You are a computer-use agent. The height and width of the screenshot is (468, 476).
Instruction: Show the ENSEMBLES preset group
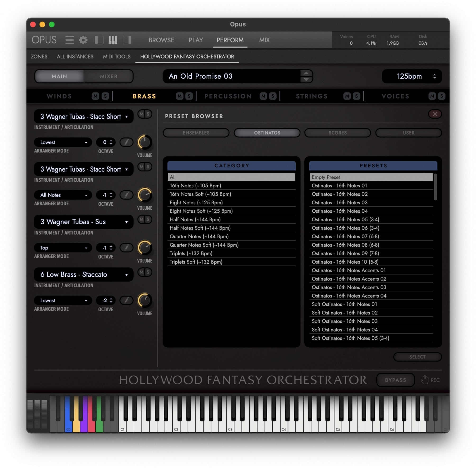tap(196, 133)
